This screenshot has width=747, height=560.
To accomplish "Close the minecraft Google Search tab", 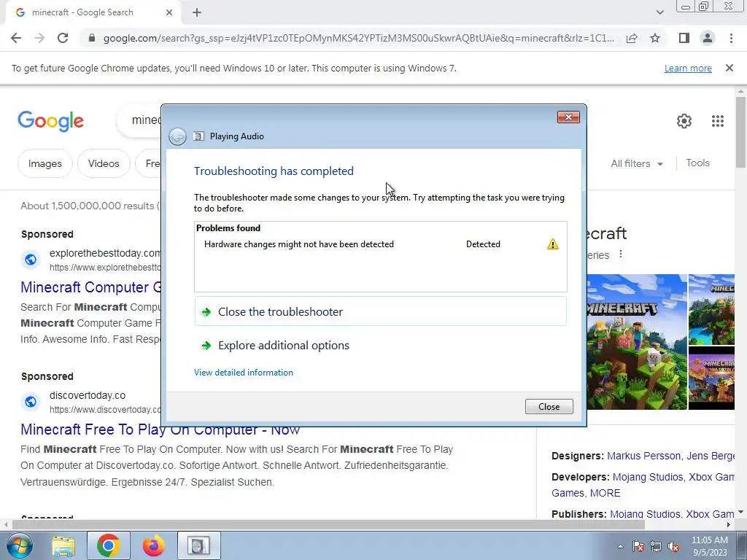I will (x=169, y=12).
